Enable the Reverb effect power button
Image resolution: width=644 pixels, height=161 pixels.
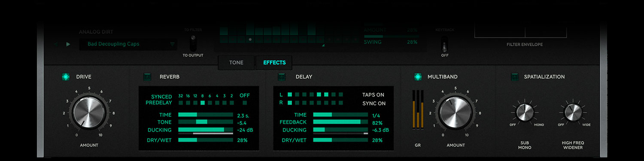[147, 77]
